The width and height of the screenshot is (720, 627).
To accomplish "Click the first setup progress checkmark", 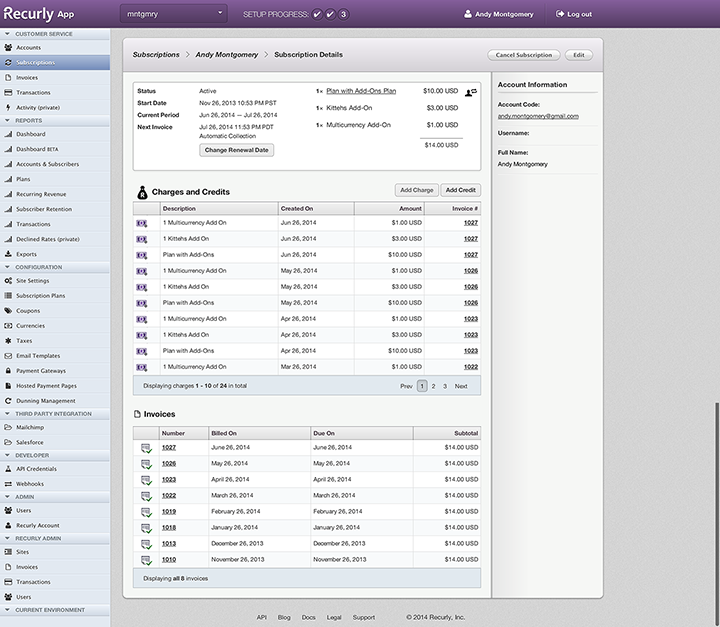I will 316,14.
